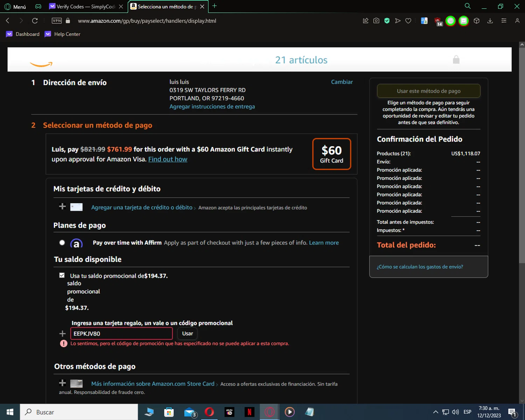The height and width of the screenshot is (420, 525).
Task: Click Usar este método de pago button
Action: point(428,91)
